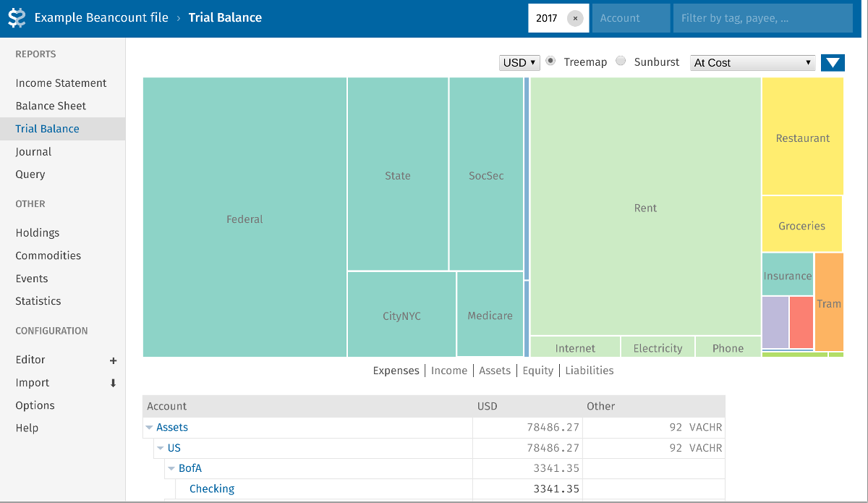Focus the Account filter field
The height and width of the screenshot is (503, 868).
(631, 19)
